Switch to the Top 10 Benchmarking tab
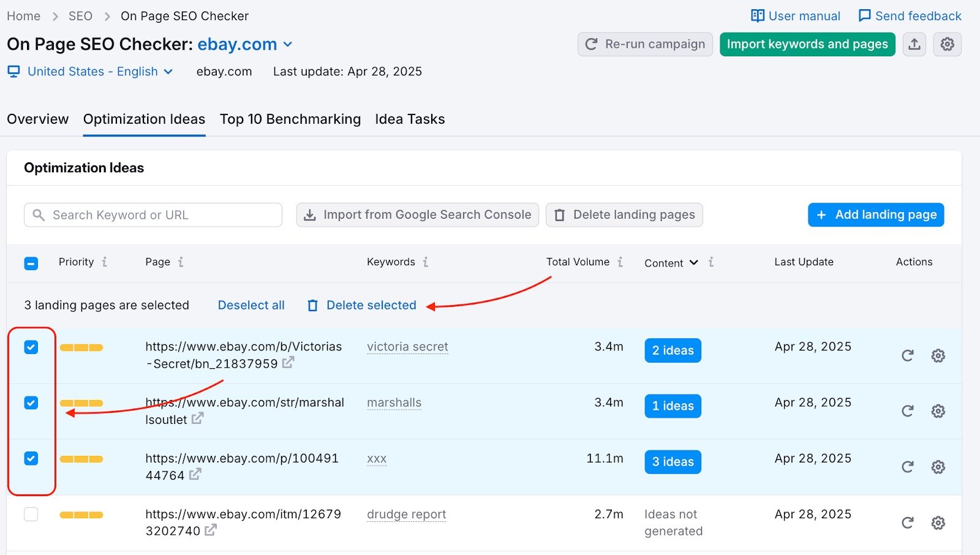This screenshot has height=555, width=980. tap(290, 119)
